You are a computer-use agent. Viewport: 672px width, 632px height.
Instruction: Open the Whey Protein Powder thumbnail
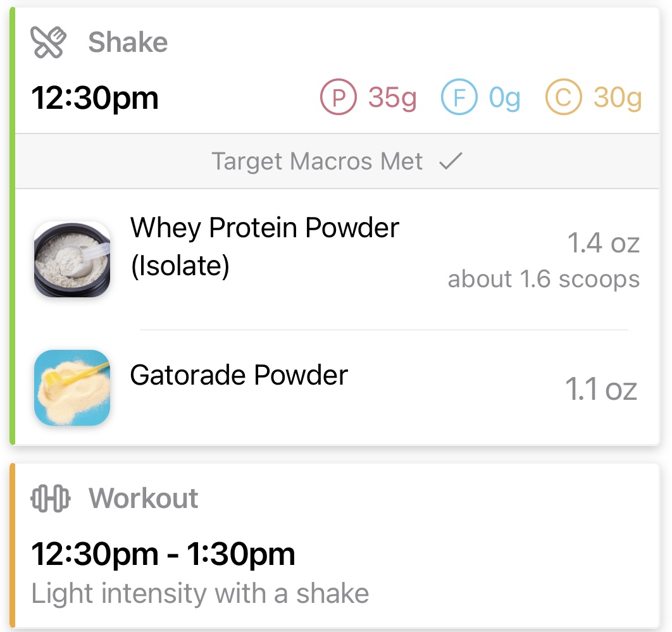(x=72, y=259)
